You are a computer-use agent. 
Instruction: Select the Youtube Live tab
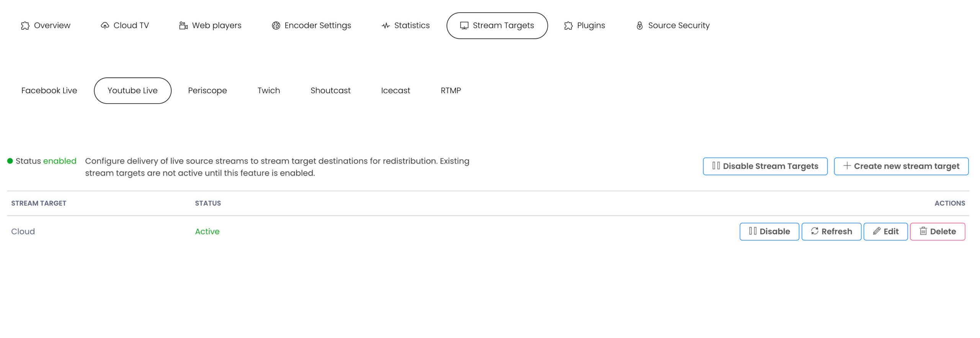132,91
